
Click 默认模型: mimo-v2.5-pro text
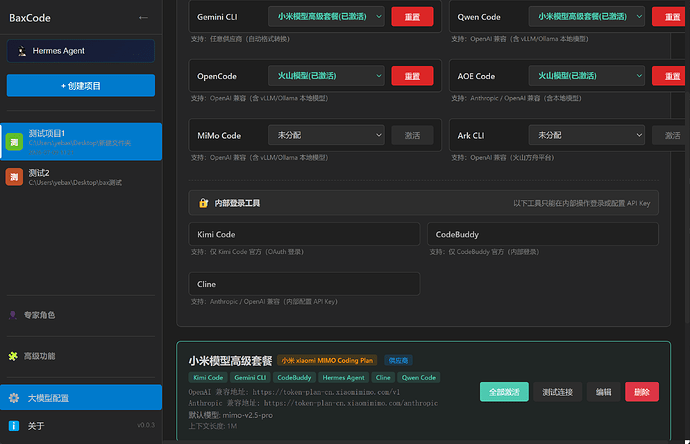pos(231,415)
